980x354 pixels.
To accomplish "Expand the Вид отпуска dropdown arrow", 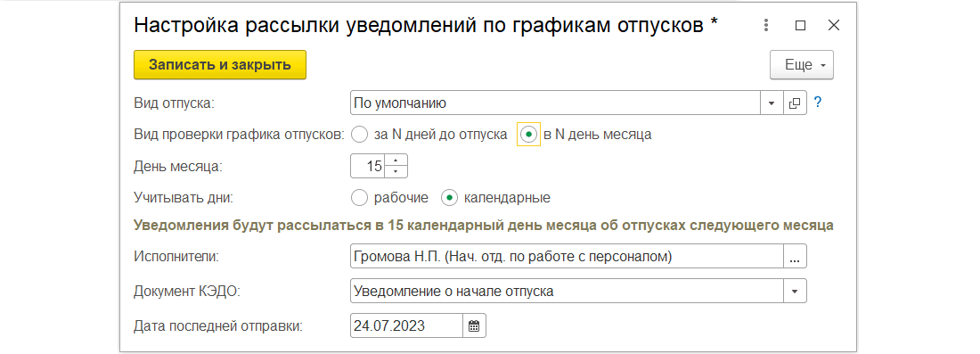I will click(772, 103).
